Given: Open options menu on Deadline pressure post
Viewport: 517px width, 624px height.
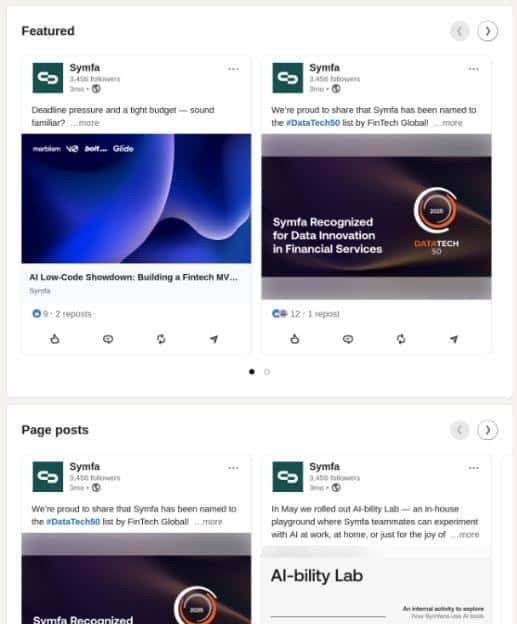Looking at the screenshot, I should 233,69.
